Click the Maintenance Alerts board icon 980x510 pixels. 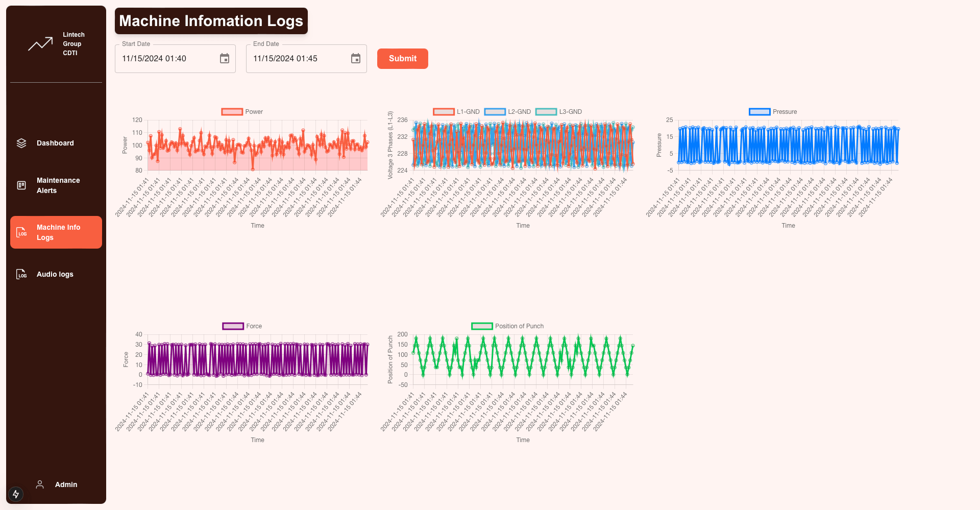click(21, 185)
